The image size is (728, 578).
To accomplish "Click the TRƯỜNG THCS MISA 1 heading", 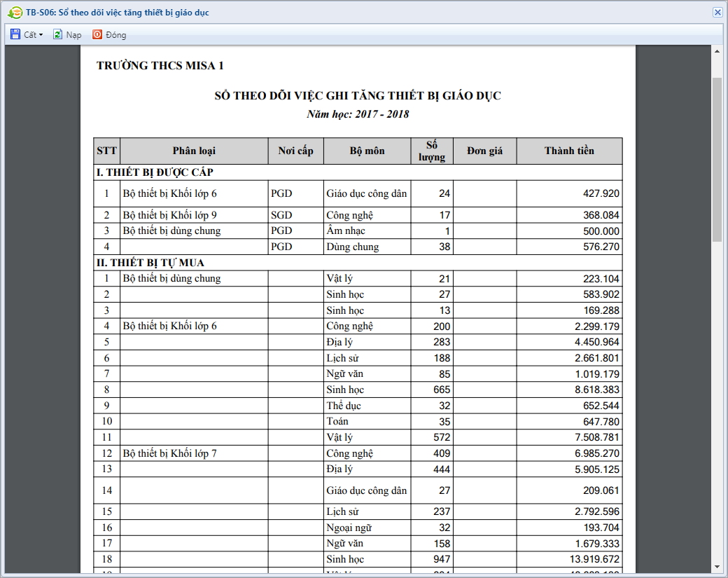I will [160, 66].
